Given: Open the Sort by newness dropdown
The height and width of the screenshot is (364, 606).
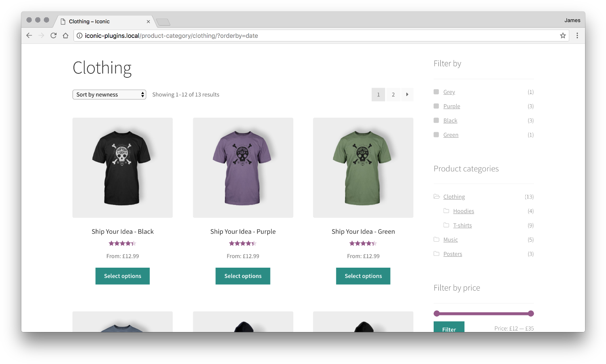Looking at the screenshot, I should pyautogui.click(x=109, y=94).
